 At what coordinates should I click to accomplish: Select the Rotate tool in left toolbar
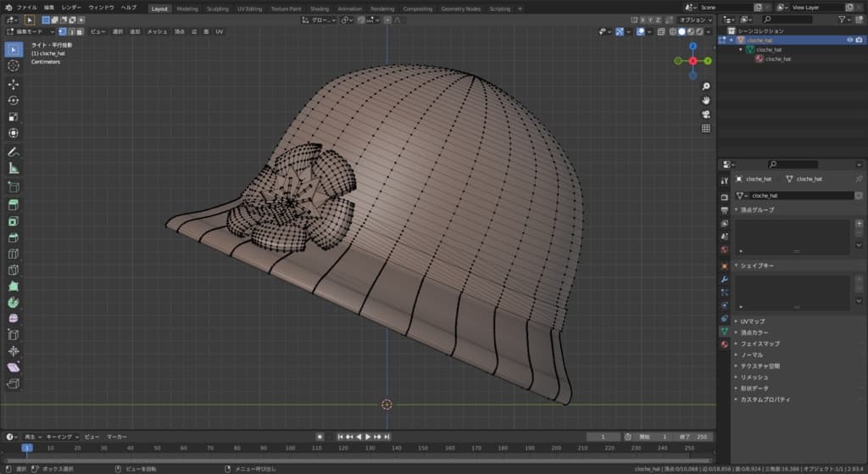point(14,100)
